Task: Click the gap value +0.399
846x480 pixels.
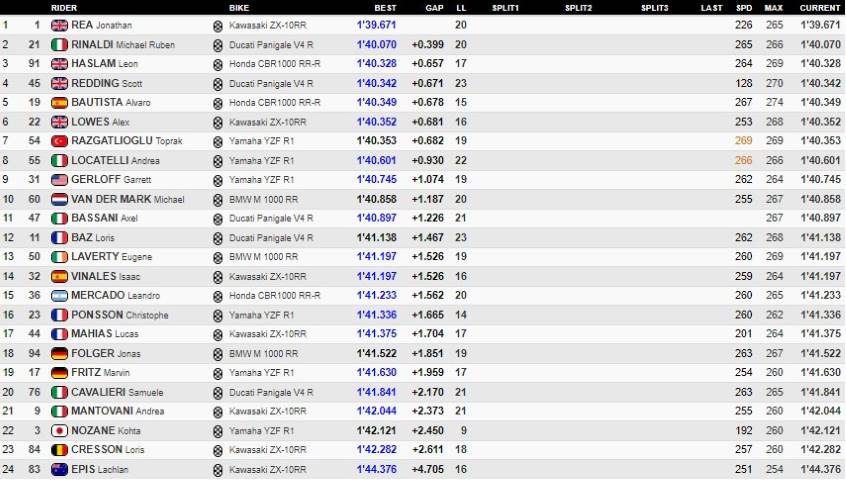Action: pyautogui.click(x=428, y=45)
